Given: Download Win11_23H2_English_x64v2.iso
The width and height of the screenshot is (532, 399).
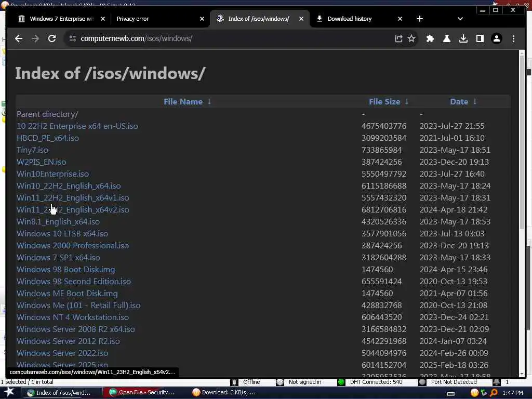Looking at the screenshot, I should pos(73,210).
